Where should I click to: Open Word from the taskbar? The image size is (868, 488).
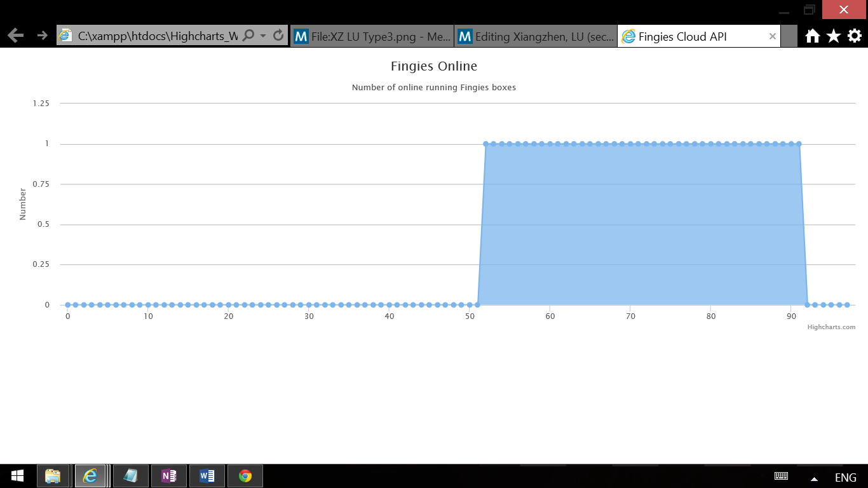(207, 476)
